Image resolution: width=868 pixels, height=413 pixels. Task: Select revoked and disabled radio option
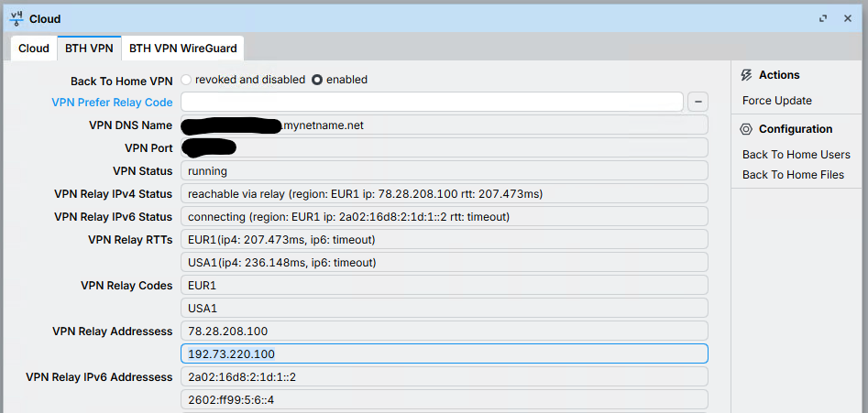tap(186, 80)
